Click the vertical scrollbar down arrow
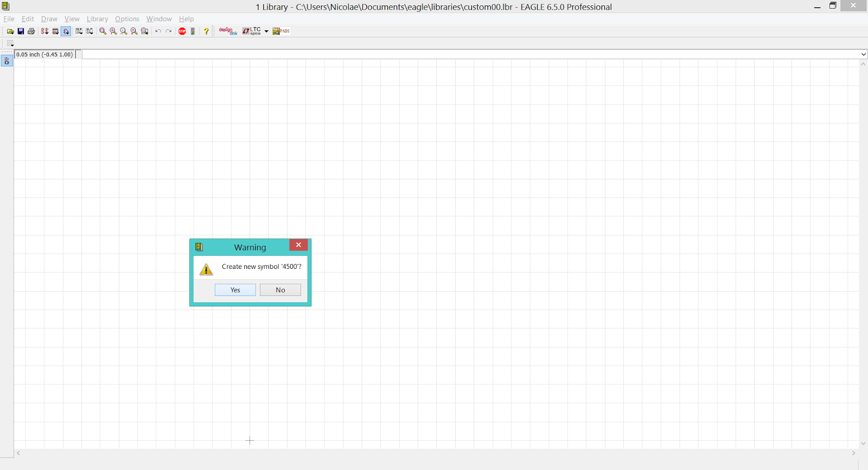The height and width of the screenshot is (470, 868). click(863, 443)
